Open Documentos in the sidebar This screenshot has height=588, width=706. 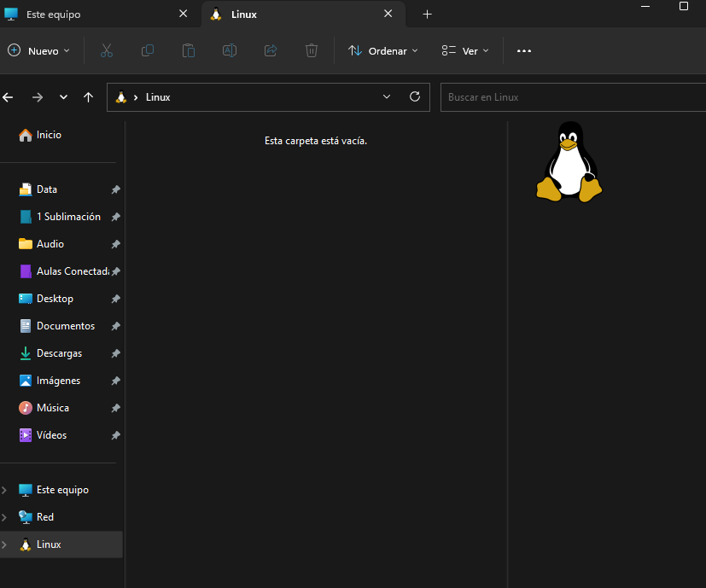[66, 326]
